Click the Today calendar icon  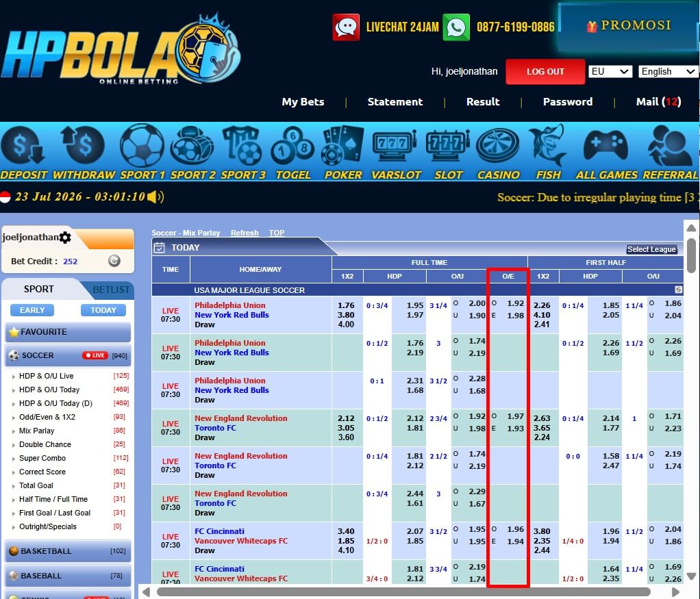(x=160, y=247)
